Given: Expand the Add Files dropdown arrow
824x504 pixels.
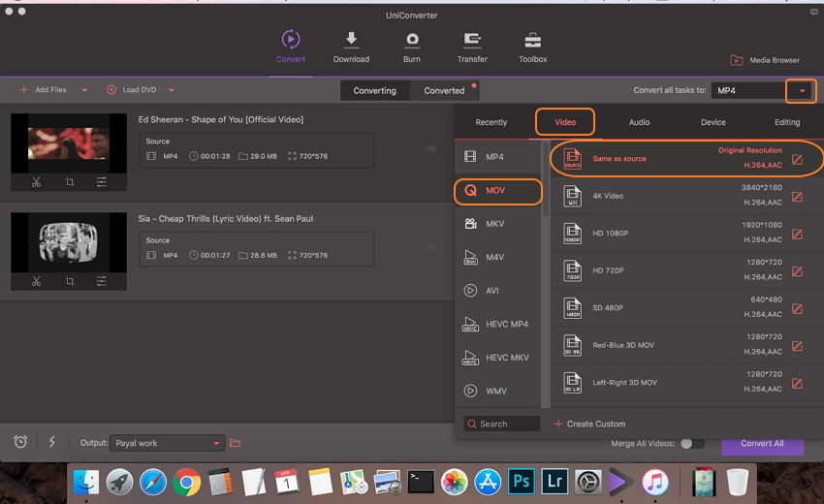Looking at the screenshot, I should point(84,90).
